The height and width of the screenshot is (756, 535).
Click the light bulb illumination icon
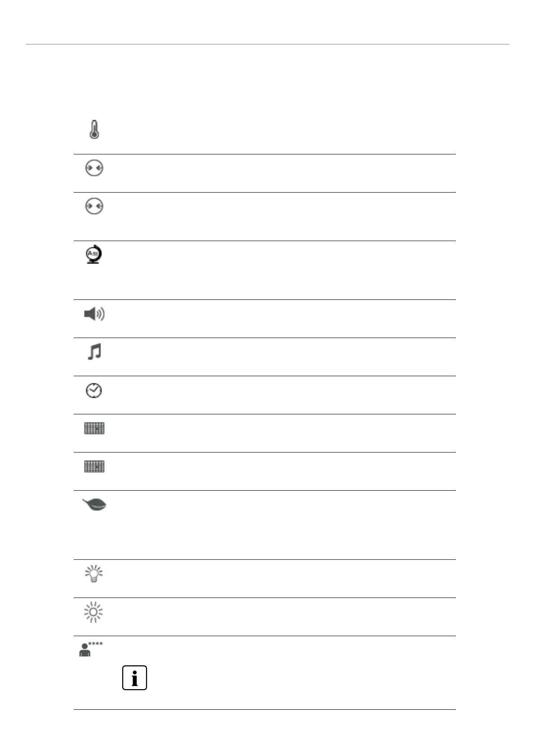click(x=94, y=574)
